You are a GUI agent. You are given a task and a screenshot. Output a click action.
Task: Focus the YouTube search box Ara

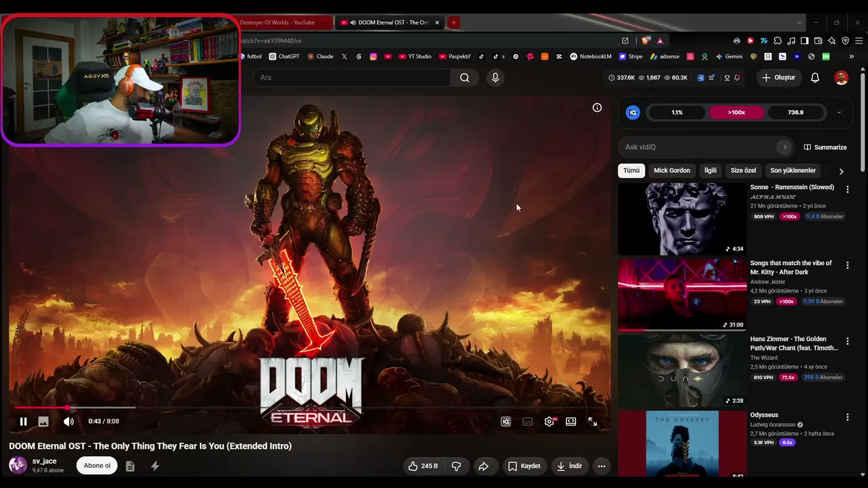[x=352, y=78]
